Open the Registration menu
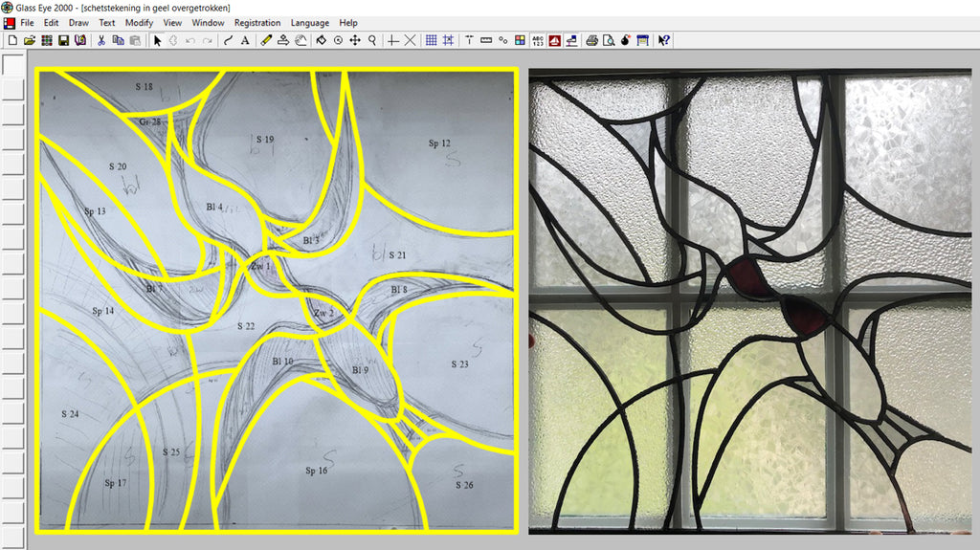Image resolution: width=980 pixels, height=550 pixels. [x=257, y=23]
